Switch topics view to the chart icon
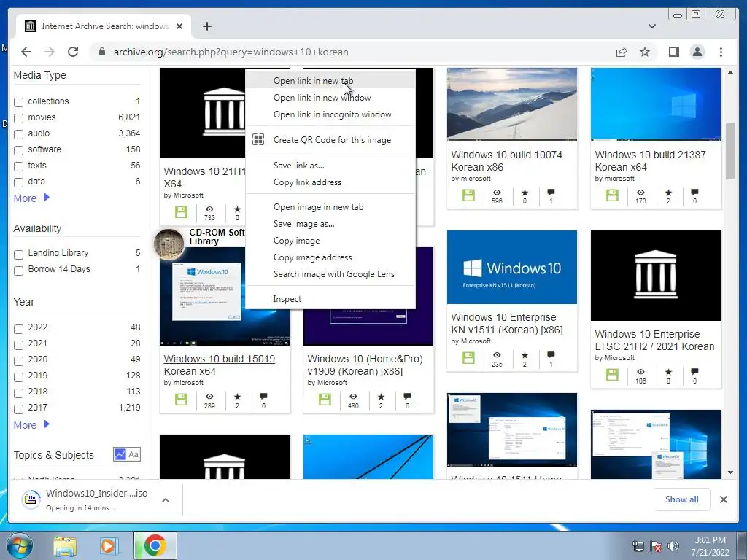The height and width of the screenshot is (560, 747). pos(120,454)
